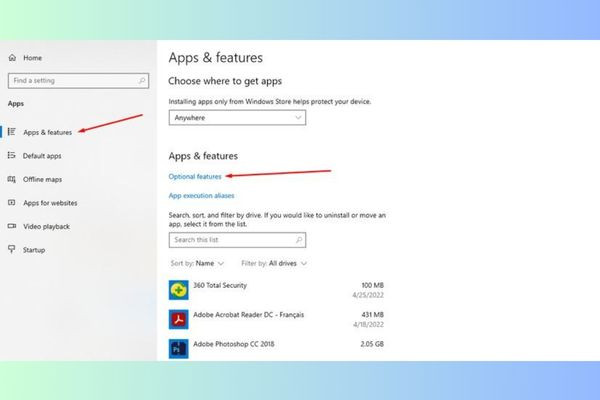
Task: Open Offline maps section
Action: pyautogui.click(x=42, y=179)
